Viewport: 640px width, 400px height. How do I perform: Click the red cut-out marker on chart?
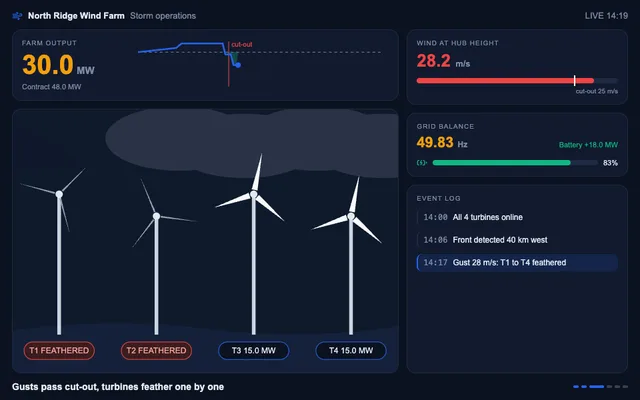tap(229, 63)
